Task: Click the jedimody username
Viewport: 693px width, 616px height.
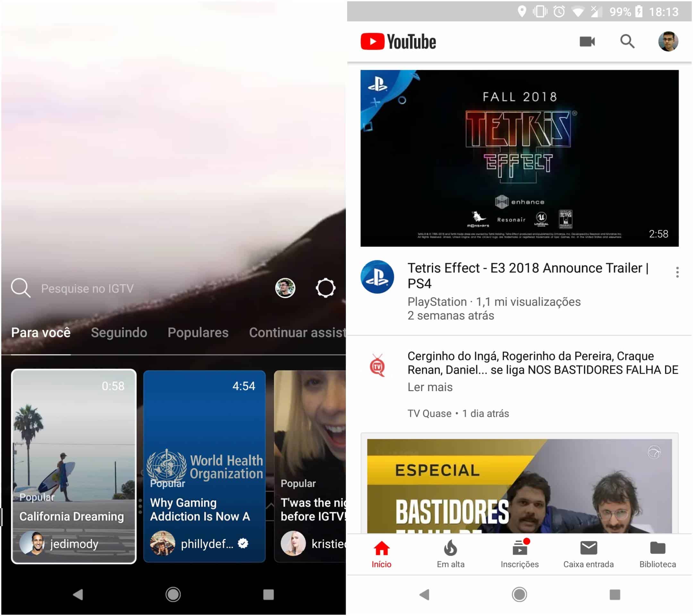Action: pos(74,544)
